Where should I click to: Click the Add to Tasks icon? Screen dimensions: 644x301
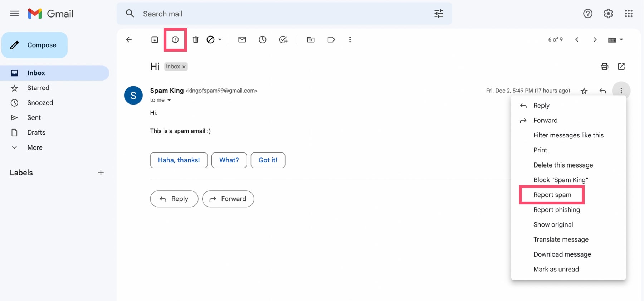[283, 40]
